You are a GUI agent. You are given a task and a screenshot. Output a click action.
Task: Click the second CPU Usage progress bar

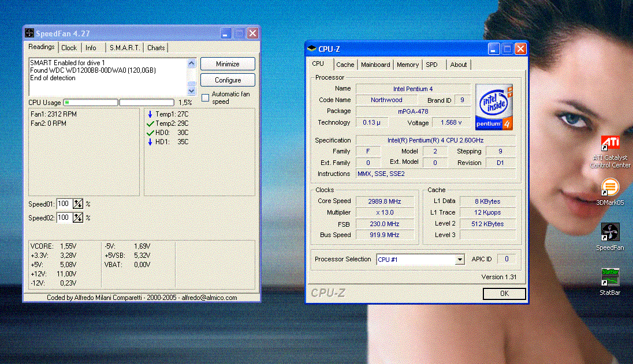pyautogui.click(x=147, y=102)
